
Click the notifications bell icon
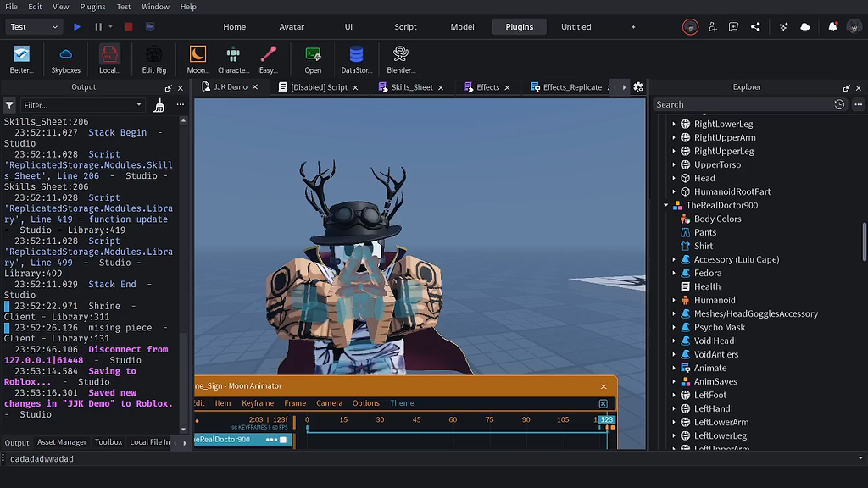coord(832,26)
